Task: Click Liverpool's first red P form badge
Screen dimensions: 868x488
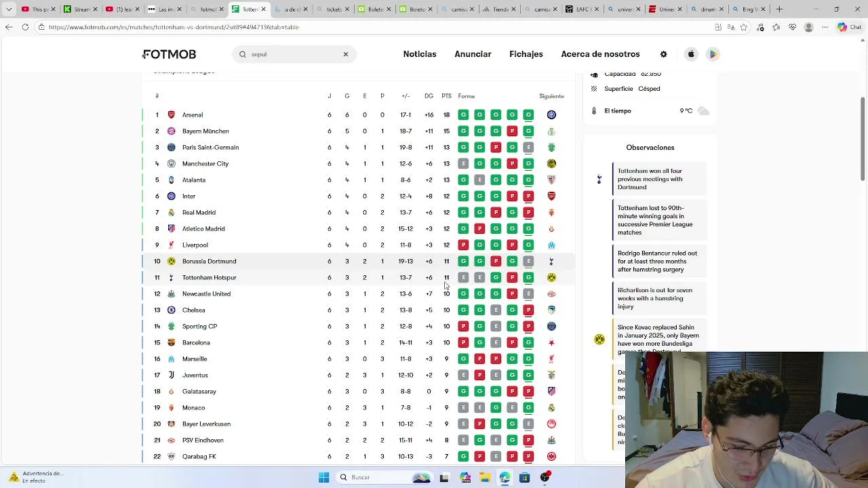Action: point(463,245)
